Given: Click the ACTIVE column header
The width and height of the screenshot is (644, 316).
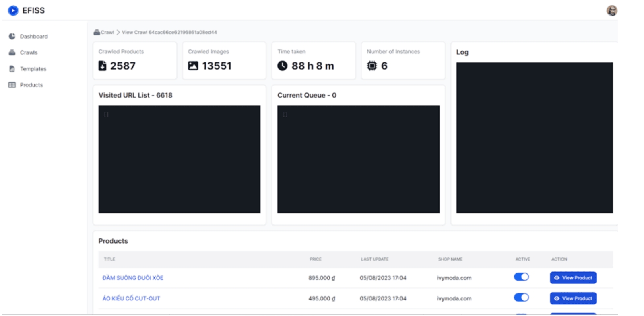Looking at the screenshot, I should (x=523, y=259).
